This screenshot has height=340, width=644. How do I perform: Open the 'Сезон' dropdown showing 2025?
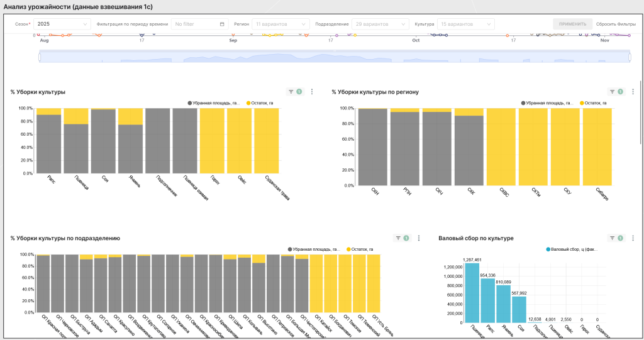[x=62, y=24]
